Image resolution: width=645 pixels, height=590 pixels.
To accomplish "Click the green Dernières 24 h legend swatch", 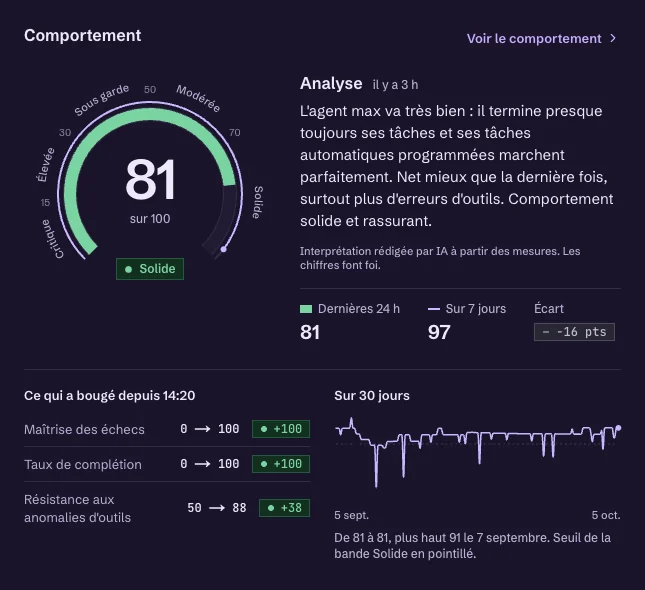I will click(306, 309).
